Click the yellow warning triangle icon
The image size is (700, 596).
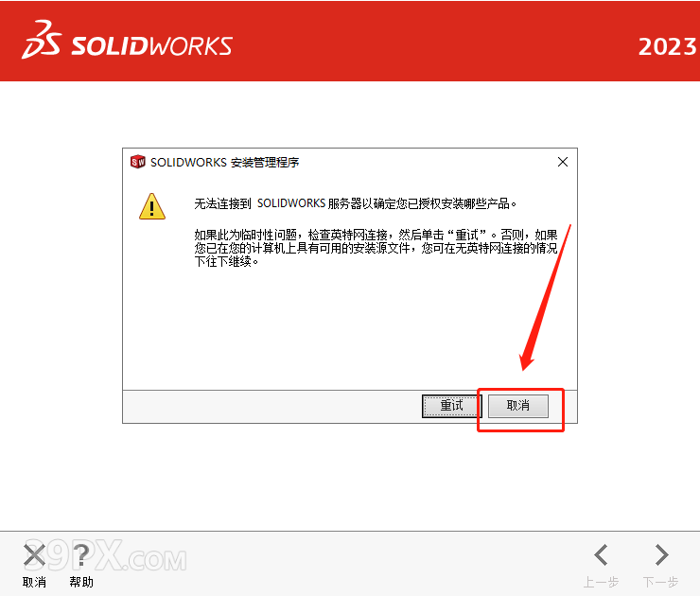click(152, 206)
